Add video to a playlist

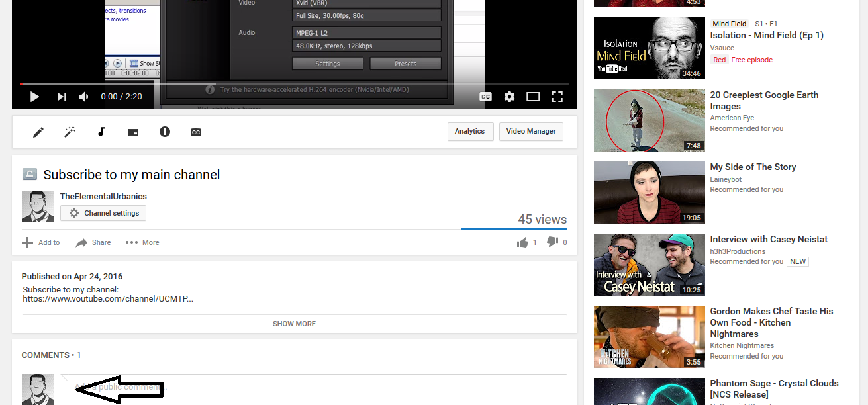click(41, 242)
